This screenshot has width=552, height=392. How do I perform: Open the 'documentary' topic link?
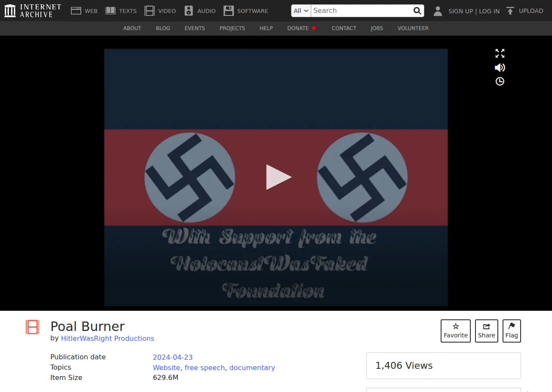[252, 367]
